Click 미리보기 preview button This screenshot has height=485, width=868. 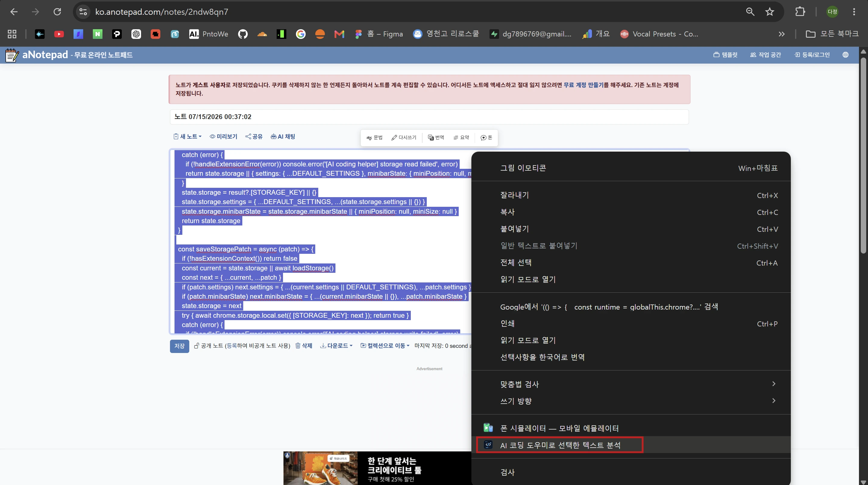[223, 137]
